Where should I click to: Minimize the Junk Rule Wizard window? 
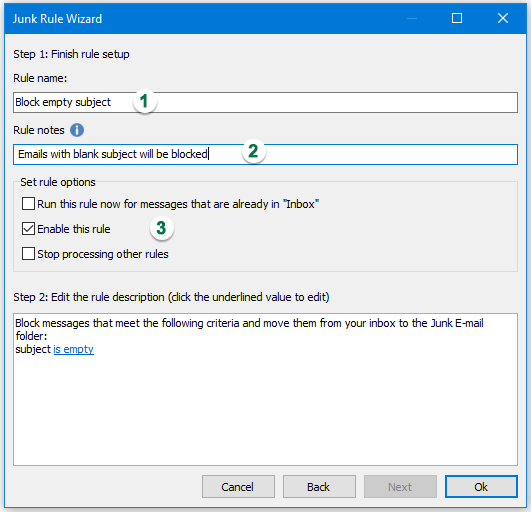point(412,18)
